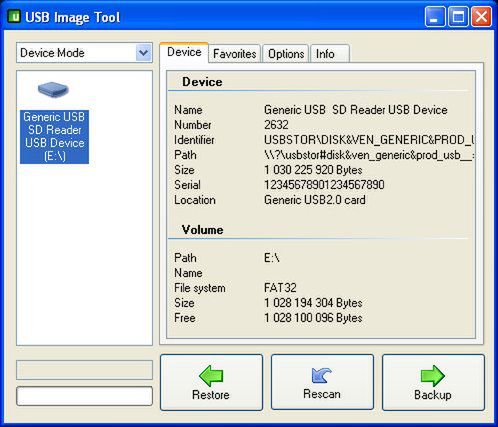Minimize the USB Image Tool window
498x427 pixels.
(x=435, y=17)
